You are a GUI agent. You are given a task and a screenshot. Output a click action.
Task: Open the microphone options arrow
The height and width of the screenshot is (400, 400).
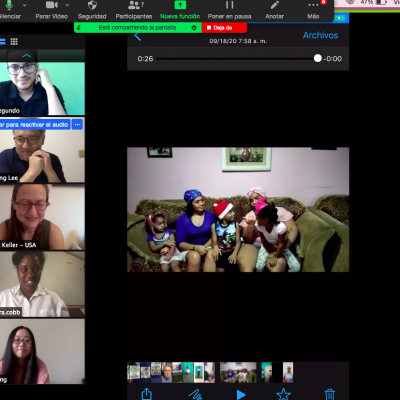(24, 5)
